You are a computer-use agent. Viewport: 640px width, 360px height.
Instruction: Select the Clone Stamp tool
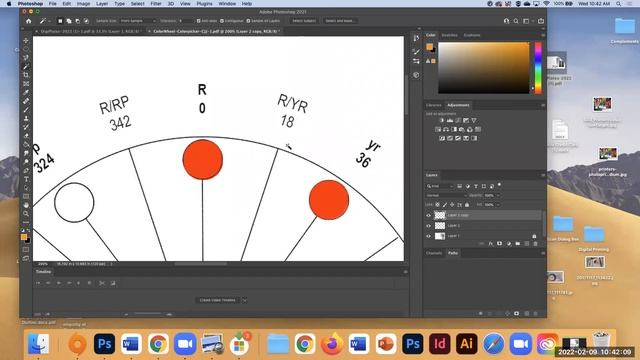(26, 118)
